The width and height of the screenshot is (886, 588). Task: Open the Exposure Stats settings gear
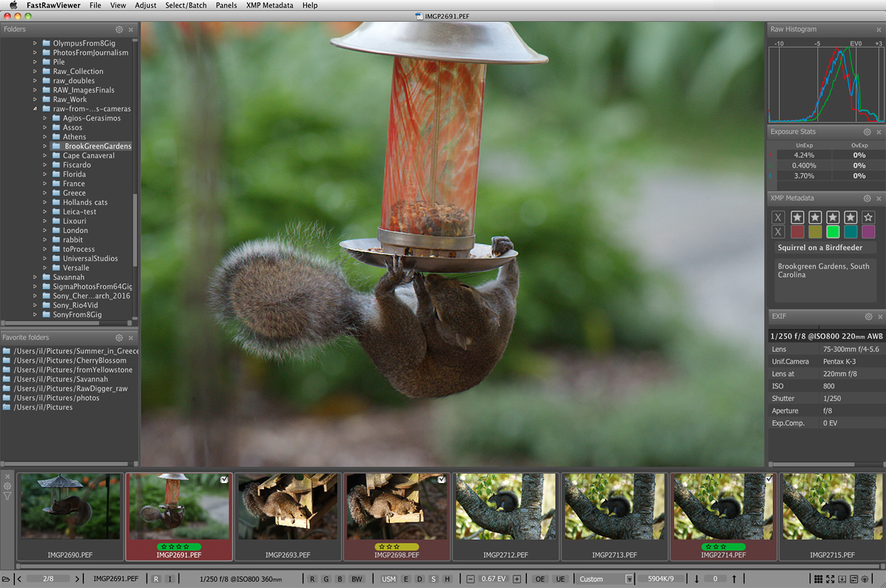tap(867, 132)
